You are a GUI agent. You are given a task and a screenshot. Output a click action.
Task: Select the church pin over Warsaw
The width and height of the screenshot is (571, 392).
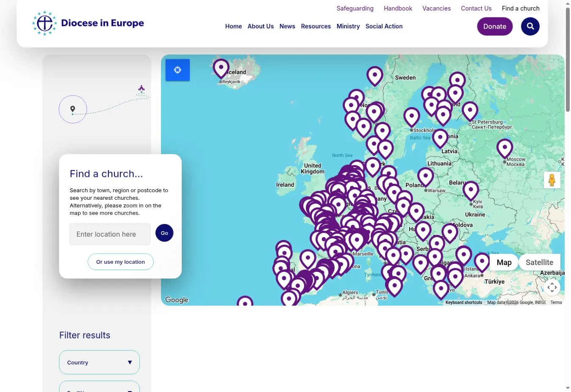point(425,178)
